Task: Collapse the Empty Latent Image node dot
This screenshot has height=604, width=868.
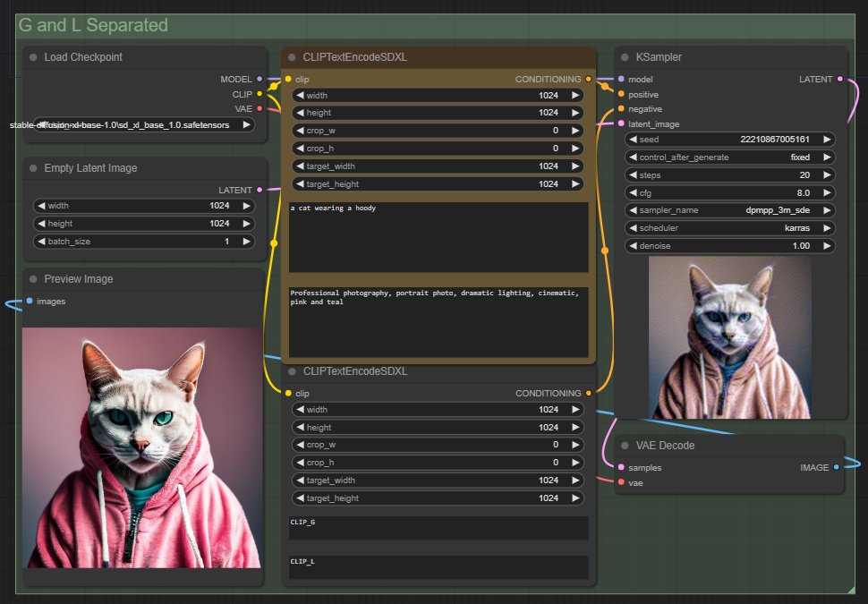Action: pos(33,168)
